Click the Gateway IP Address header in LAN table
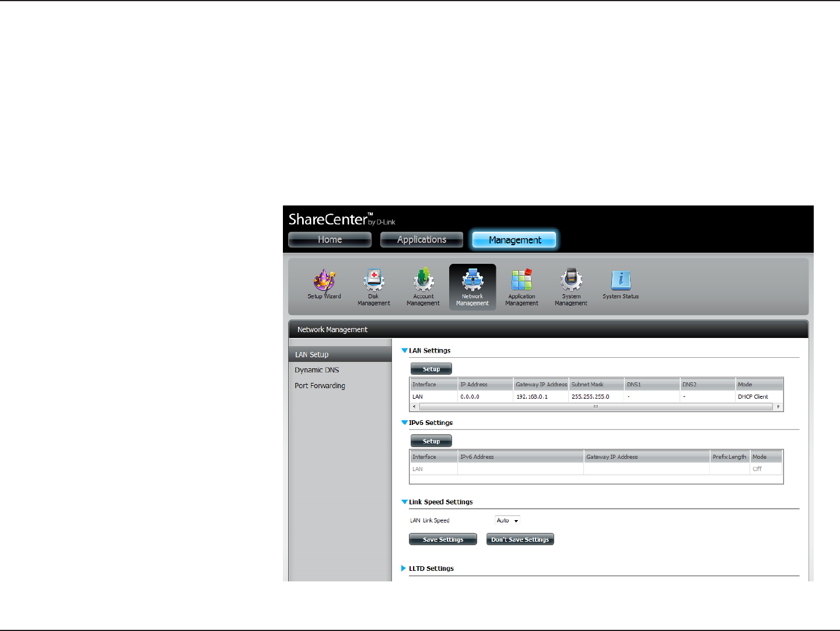The width and height of the screenshot is (840, 631). (541, 385)
